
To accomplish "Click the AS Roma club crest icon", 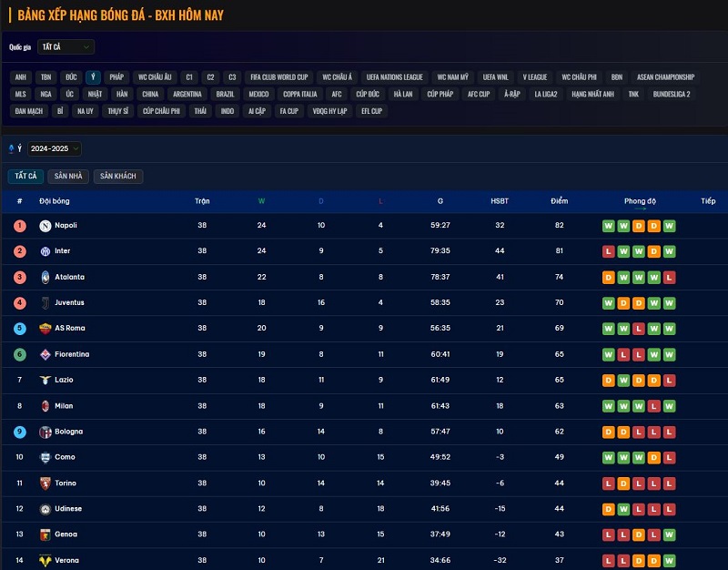I will [x=45, y=329].
